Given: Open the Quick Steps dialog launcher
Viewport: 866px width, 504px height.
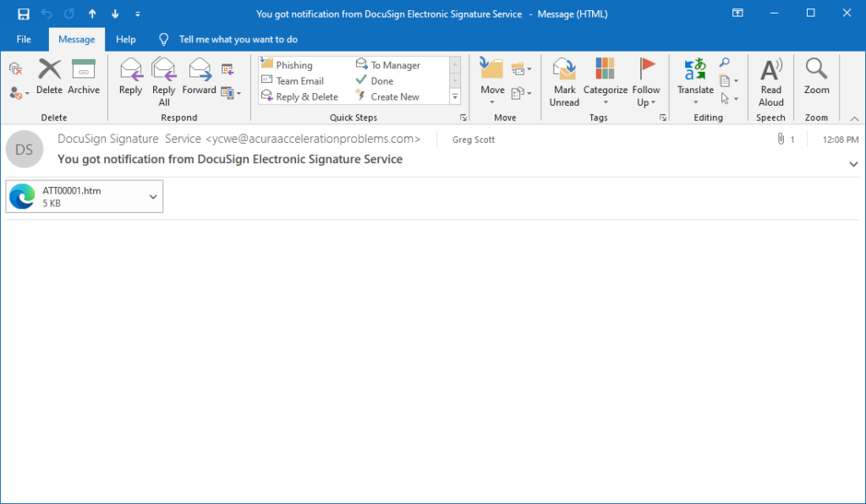Looking at the screenshot, I should pos(463,118).
